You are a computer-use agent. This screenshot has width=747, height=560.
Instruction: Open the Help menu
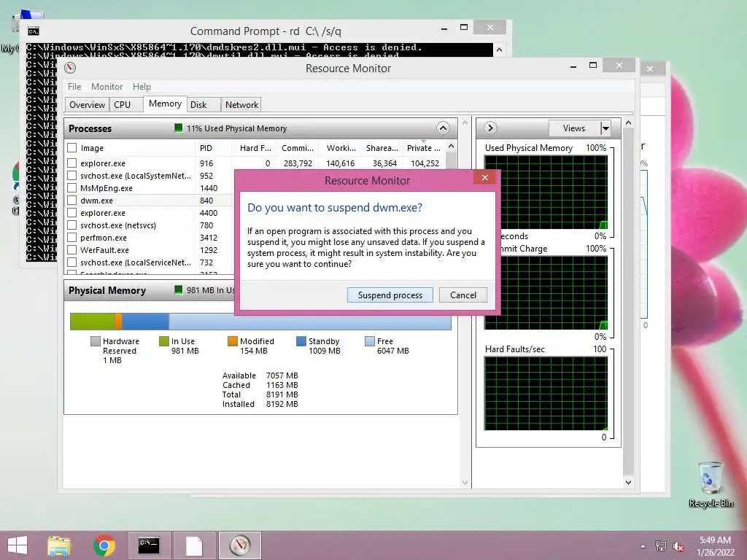[142, 87]
